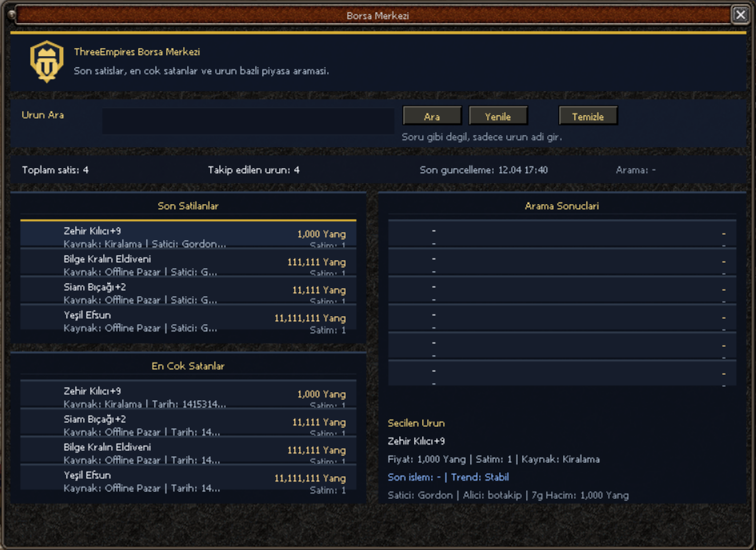The image size is (756, 550).
Task: Click the Ara search button
Action: coord(431,115)
